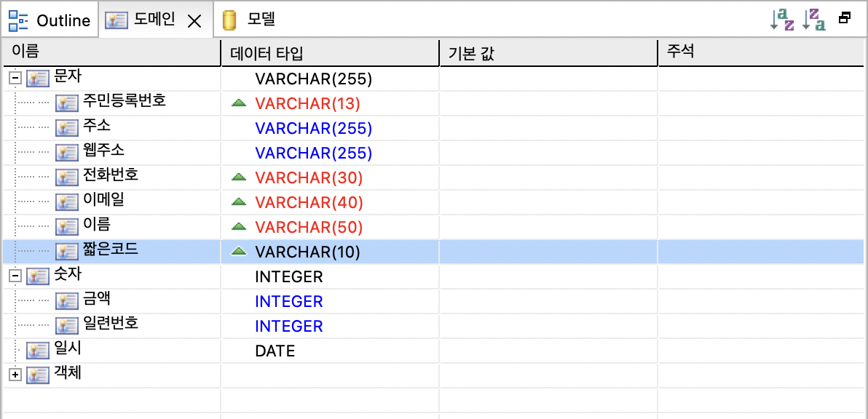Click the 이름 column header
The image size is (868, 419).
click(111, 52)
